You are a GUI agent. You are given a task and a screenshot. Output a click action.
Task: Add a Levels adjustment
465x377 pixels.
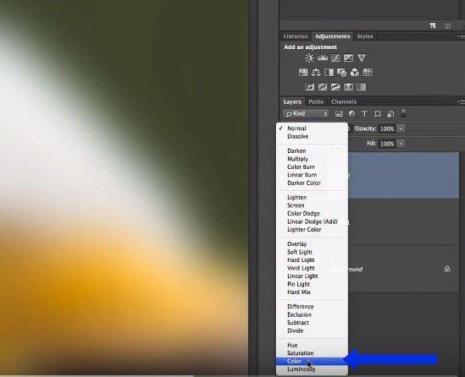coord(322,58)
